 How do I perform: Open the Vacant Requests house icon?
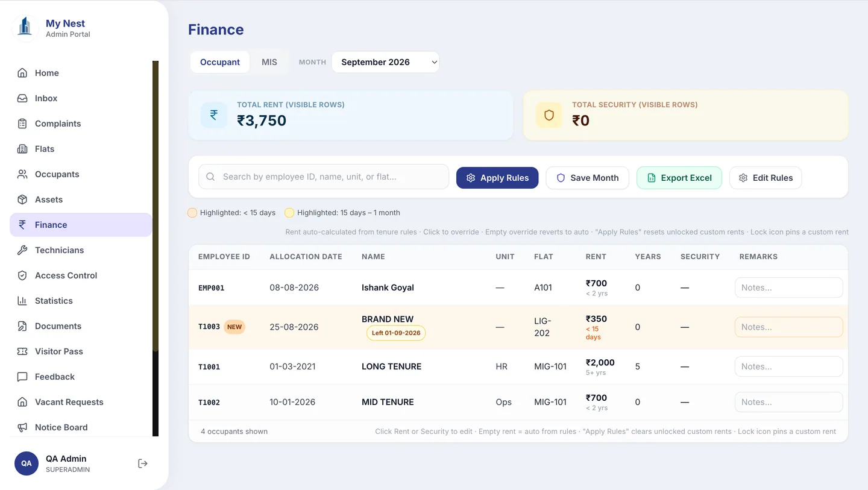coord(22,402)
